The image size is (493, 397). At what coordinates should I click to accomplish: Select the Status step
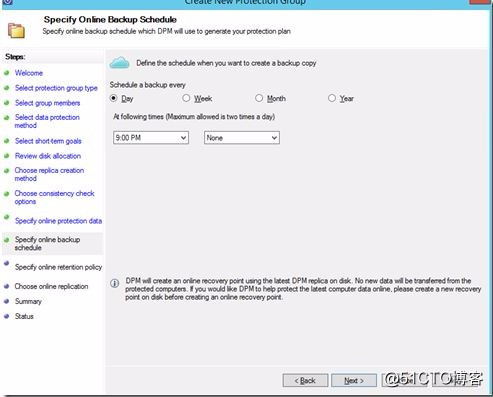(24, 316)
